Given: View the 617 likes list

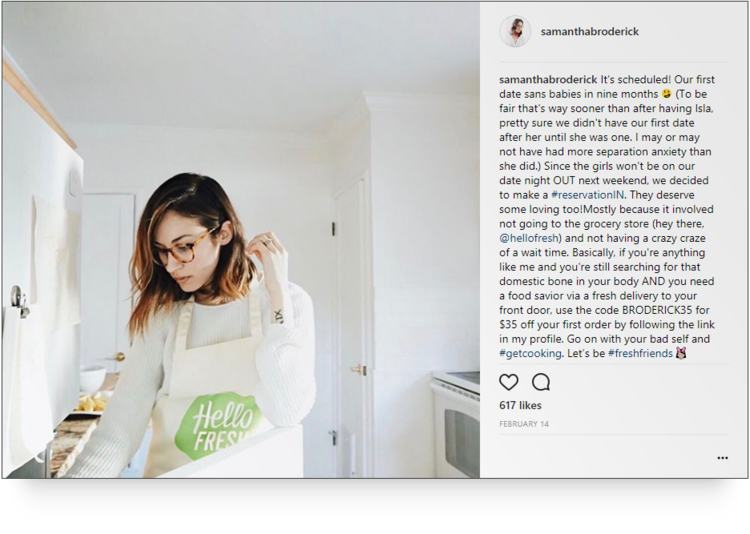Looking at the screenshot, I should pyautogui.click(x=520, y=405).
